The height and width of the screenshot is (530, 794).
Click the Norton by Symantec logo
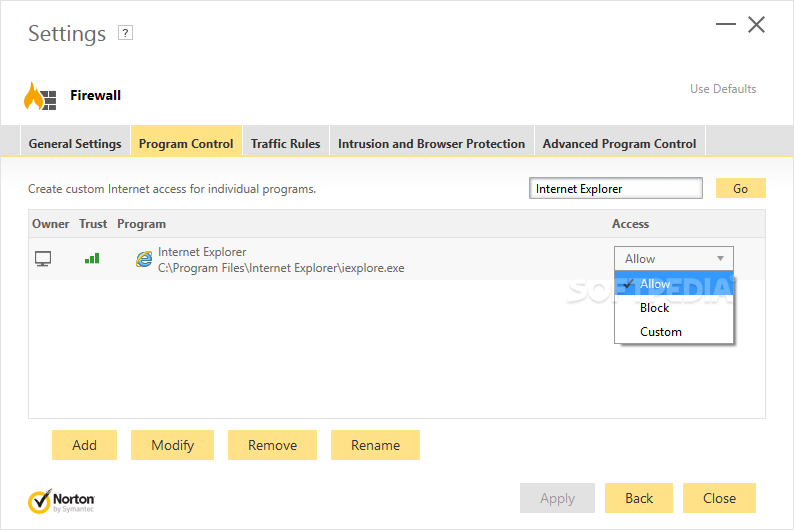[61, 501]
